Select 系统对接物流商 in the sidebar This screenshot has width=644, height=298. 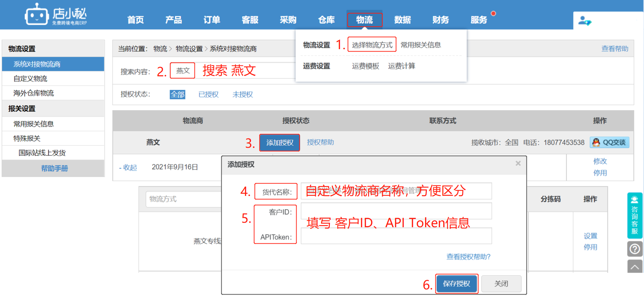click(x=53, y=64)
